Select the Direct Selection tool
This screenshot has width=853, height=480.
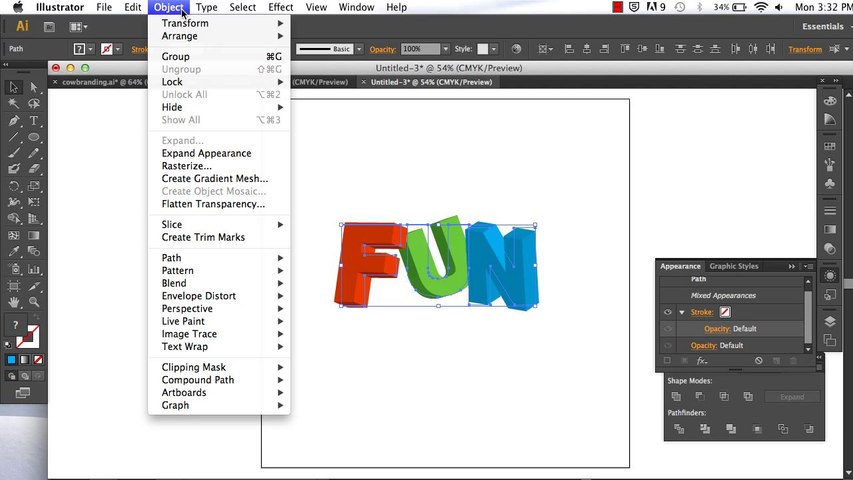(x=34, y=87)
